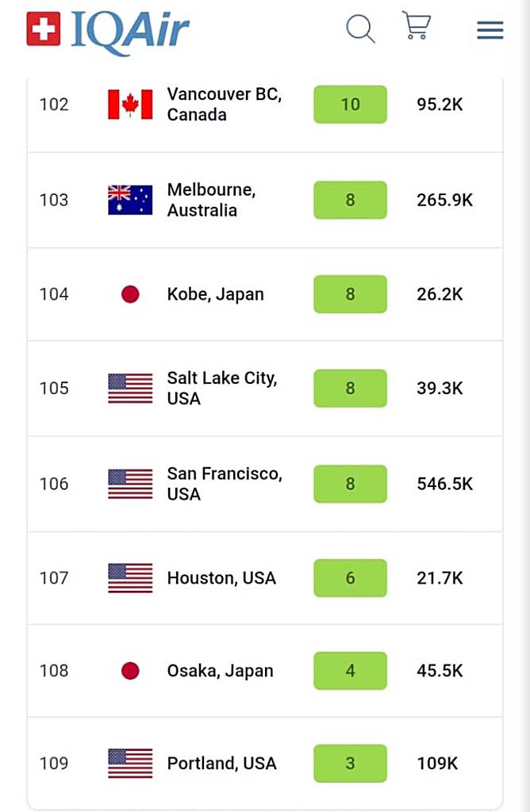530x812 pixels.
Task: Click the USA flag beside Houston
Action: [x=130, y=578]
